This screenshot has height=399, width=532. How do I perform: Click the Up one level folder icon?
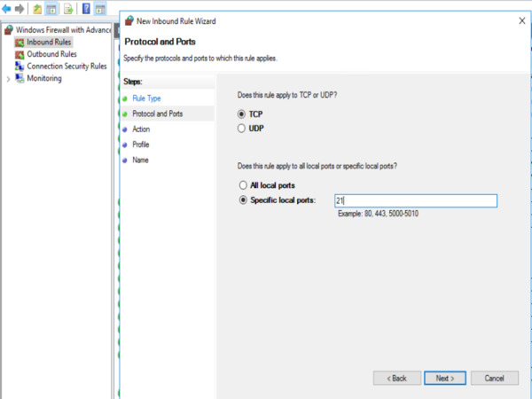tap(38, 9)
